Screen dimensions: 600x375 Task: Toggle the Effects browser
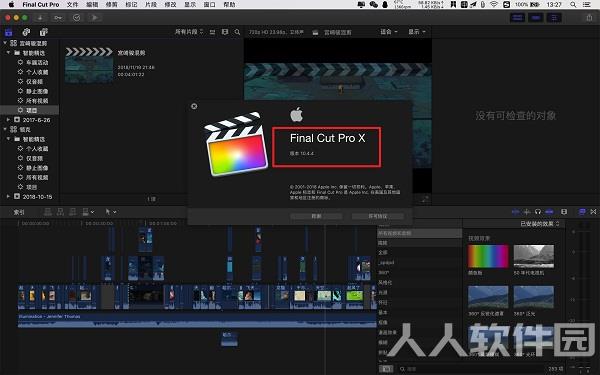click(x=582, y=212)
